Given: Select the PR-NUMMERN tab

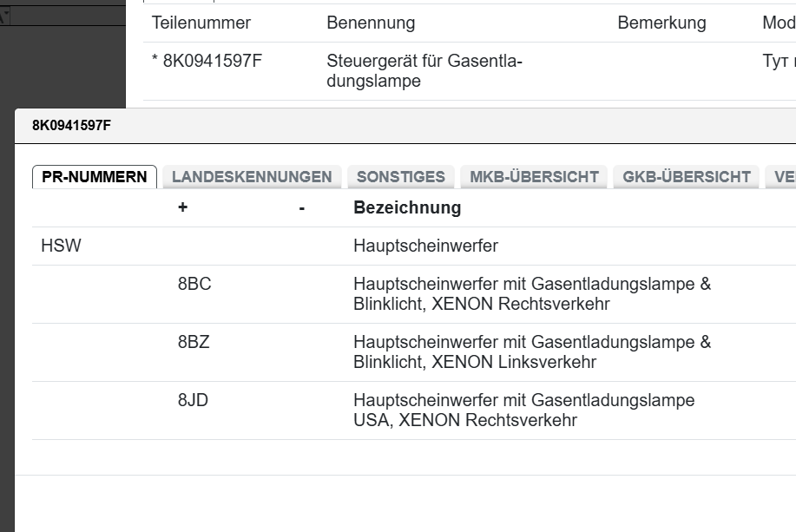Looking at the screenshot, I should pyautogui.click(x=95, y=177).
